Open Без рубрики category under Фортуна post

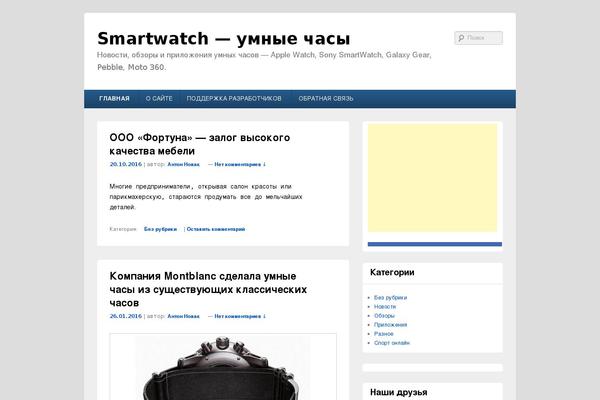160,229
